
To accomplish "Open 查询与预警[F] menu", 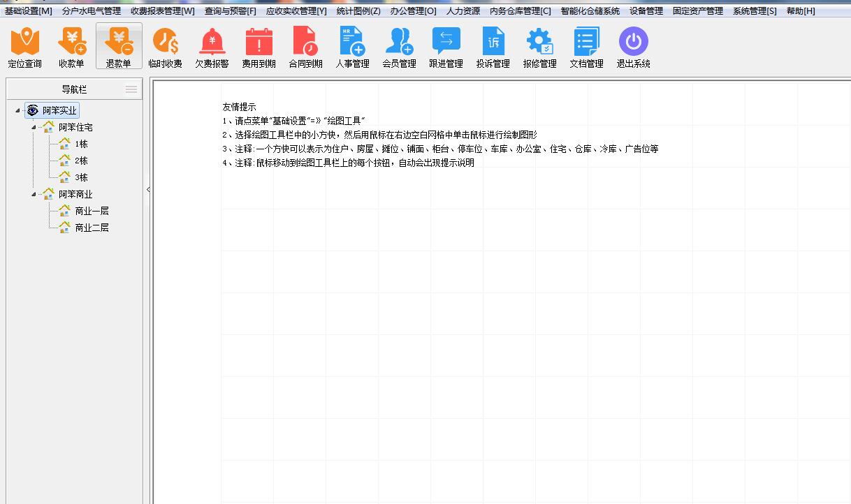I will 231,11.
